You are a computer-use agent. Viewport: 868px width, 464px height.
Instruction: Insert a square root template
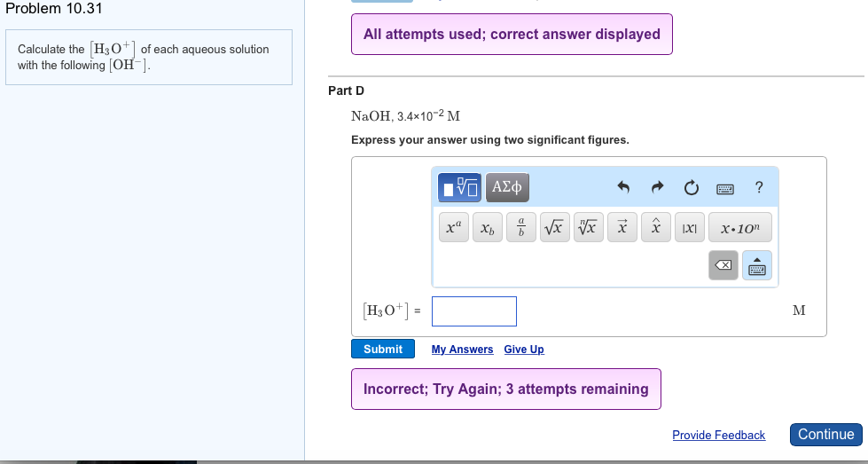pyautogui.click(x=554, y=227)
